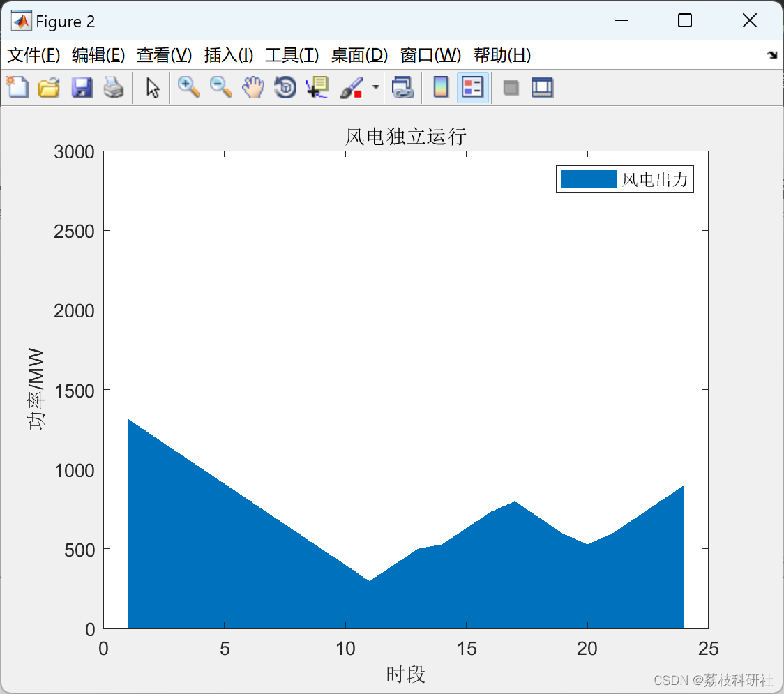The height and width of the screenshot is (694, 784).
Task: Click the Link Plot toolbar icon
Action: tap(402, 87)
